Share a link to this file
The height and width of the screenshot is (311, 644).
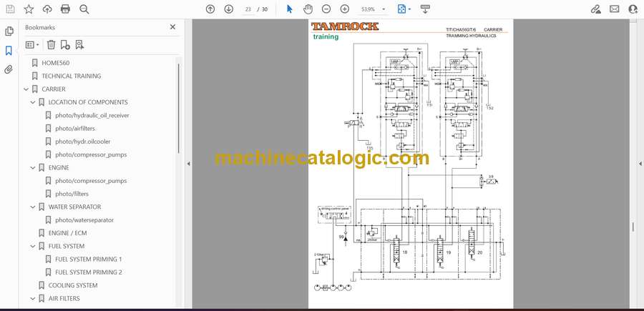(x=595, y=9)
